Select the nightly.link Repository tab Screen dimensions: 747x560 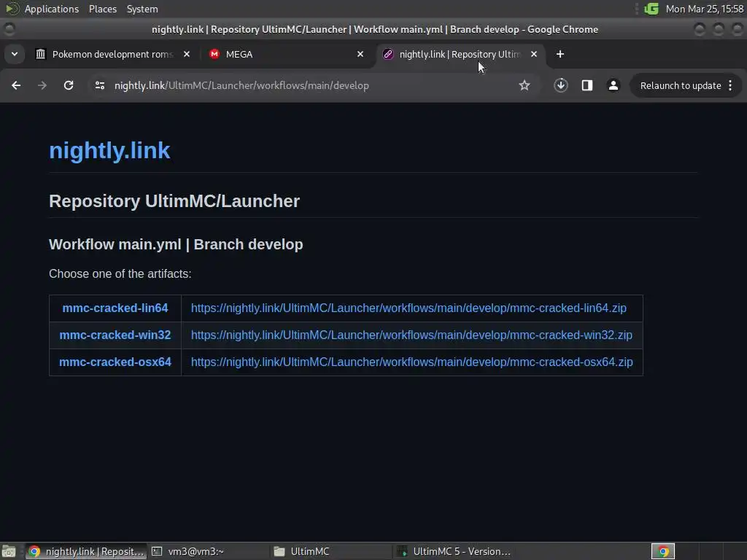click(460, 54)
